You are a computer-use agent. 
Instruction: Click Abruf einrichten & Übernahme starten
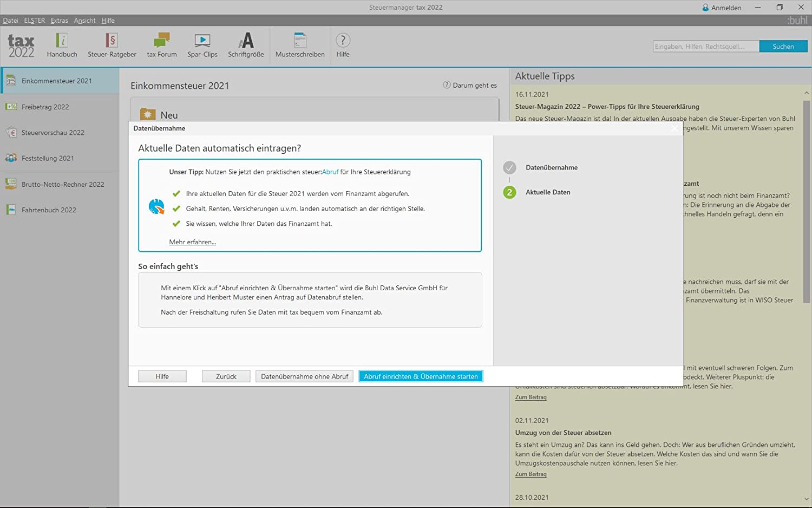[x=421, y=376]
